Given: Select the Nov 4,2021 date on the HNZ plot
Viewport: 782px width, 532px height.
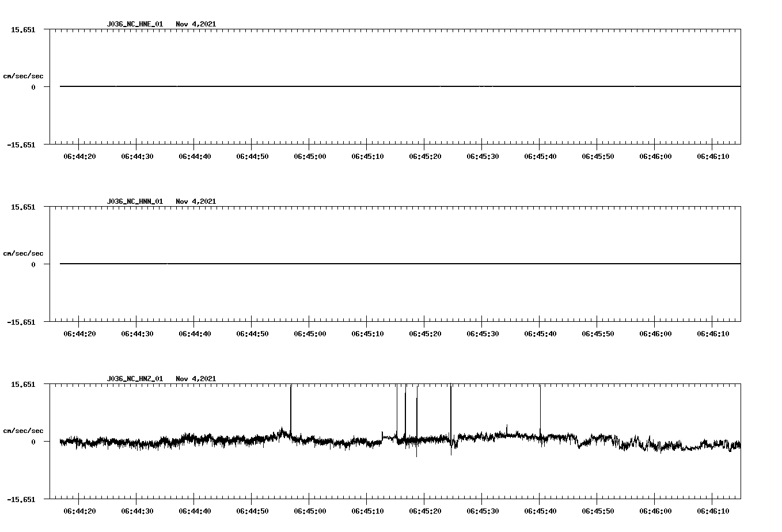Looking at the screenshot, I should click(x=196, y=379).
